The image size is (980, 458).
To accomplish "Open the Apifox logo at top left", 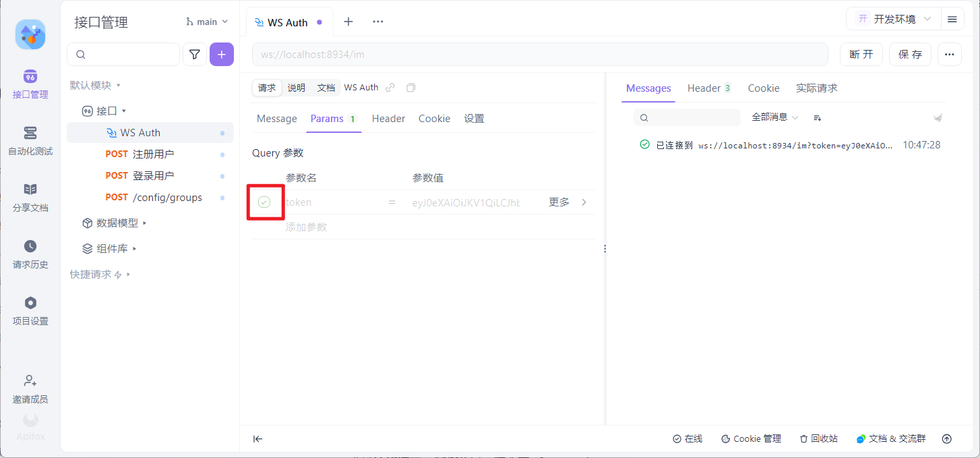I will point(30,34).
